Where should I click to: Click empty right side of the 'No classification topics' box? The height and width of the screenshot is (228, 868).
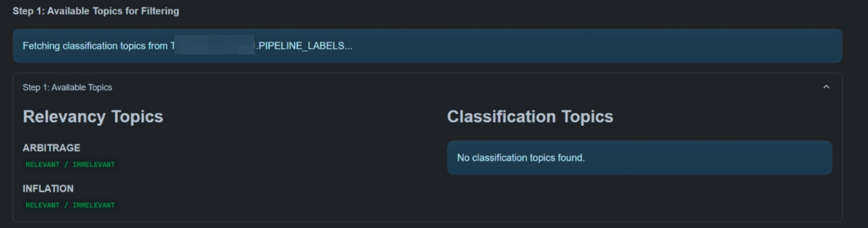[x=732, y=158]
